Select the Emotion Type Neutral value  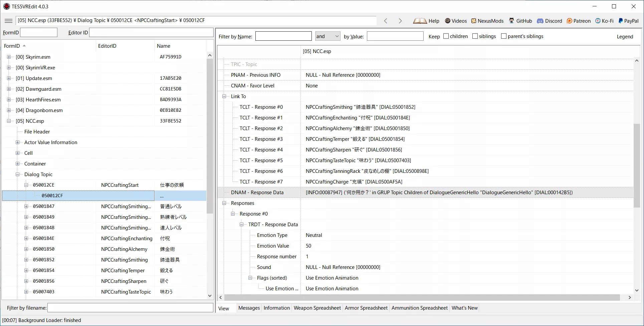point(314,235)
